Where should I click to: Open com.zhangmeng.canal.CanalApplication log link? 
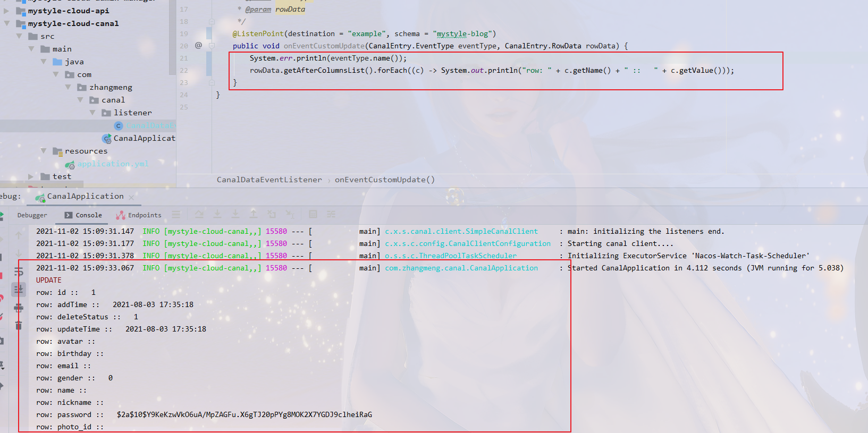(461, 268)
